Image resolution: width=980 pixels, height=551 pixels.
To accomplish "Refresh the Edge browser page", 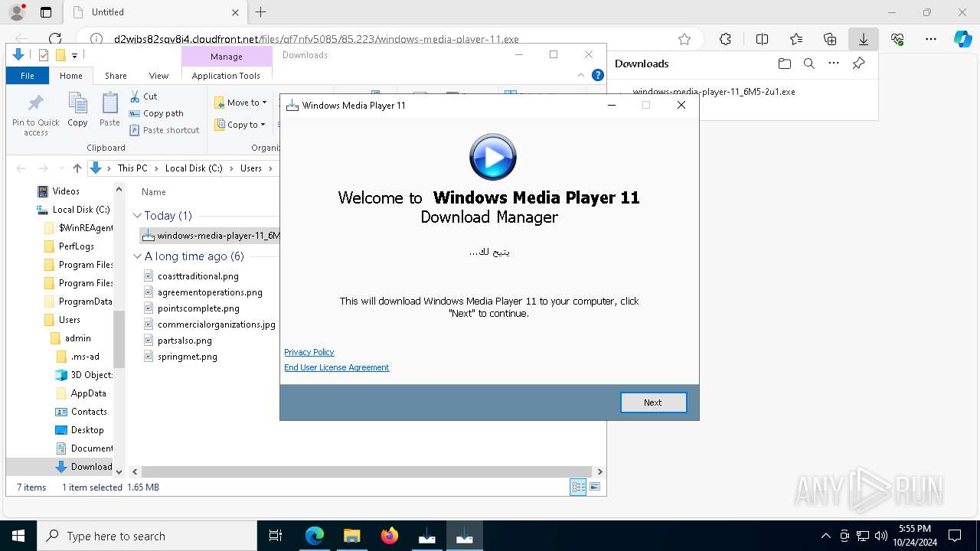I will click(55, 39).
